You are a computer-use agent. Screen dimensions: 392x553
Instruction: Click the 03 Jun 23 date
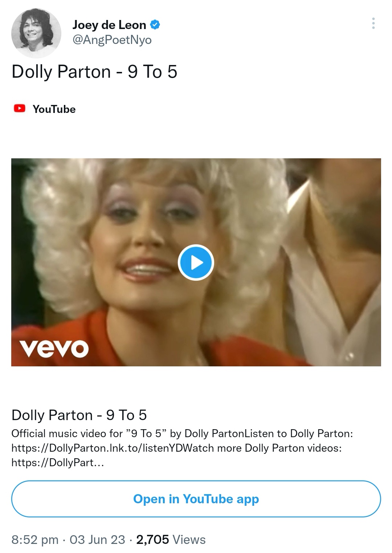click(x=97, y=540)
